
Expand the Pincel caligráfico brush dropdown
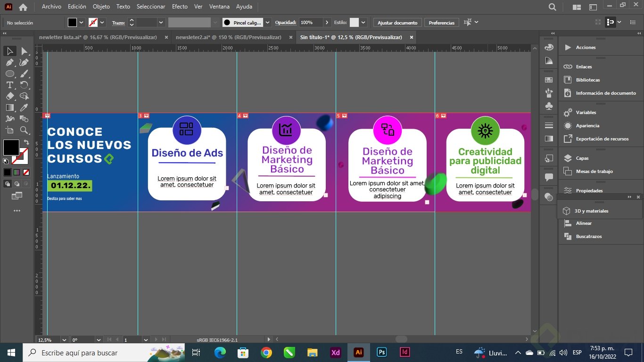(267, 23)
